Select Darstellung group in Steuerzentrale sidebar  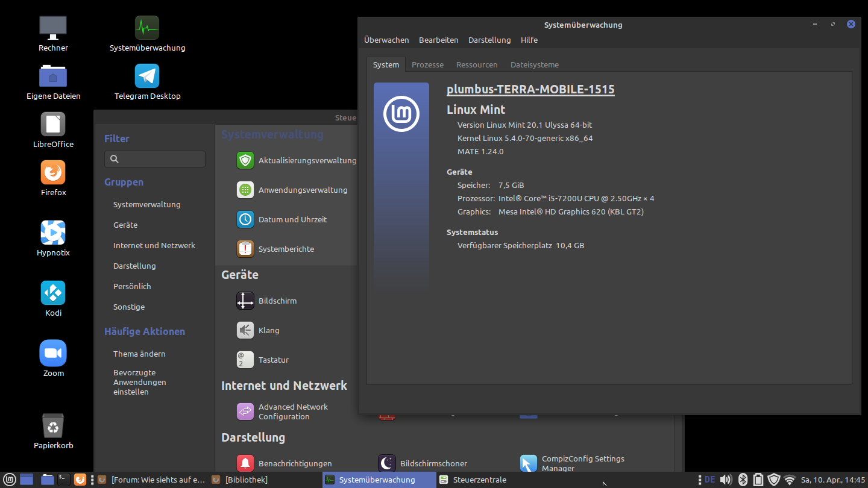click(134, 266)
